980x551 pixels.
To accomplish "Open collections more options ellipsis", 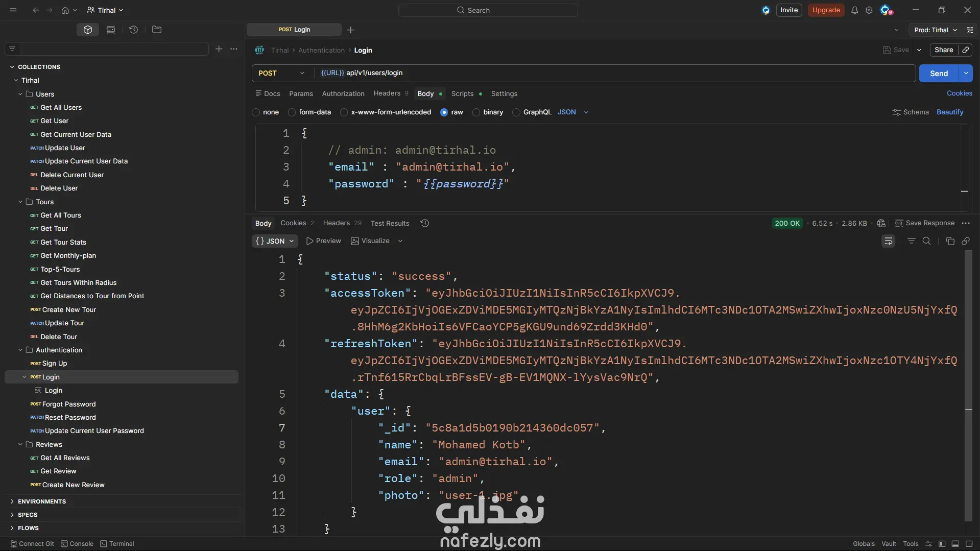I will (x=234, y=49).
